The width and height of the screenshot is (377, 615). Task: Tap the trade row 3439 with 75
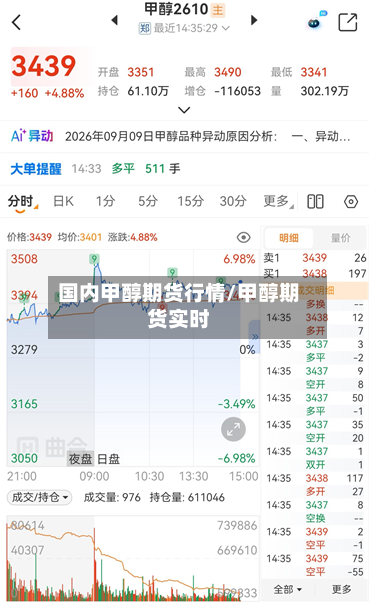click(x=315, y=559)
